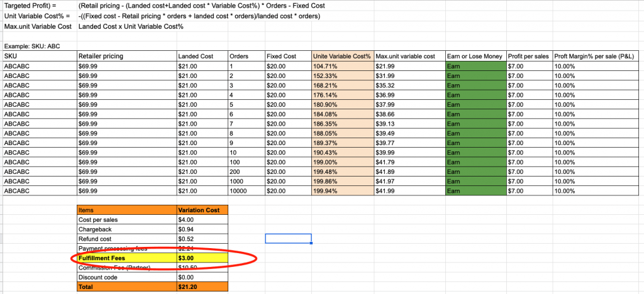
Task: Click the 'Max.unit variable cost' header cell
Action: (x=409, y=56)
